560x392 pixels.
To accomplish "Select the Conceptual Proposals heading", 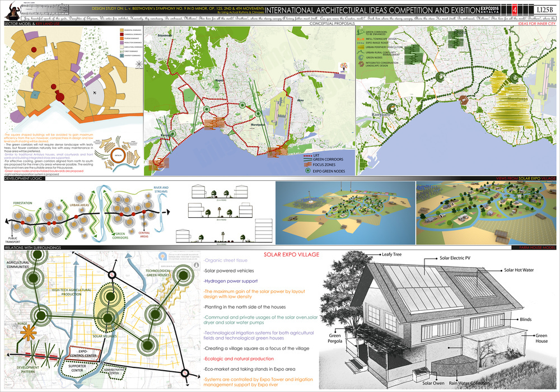I will click(x=332, y=23).
